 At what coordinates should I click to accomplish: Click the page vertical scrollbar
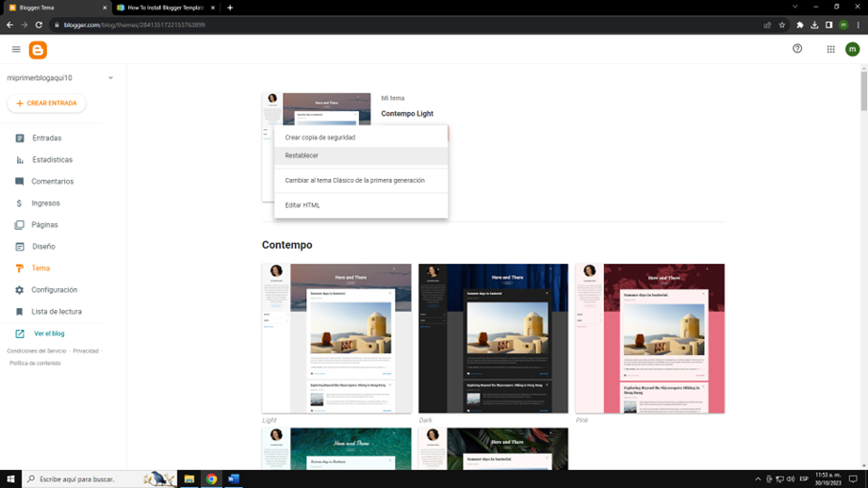pos(863,89)
